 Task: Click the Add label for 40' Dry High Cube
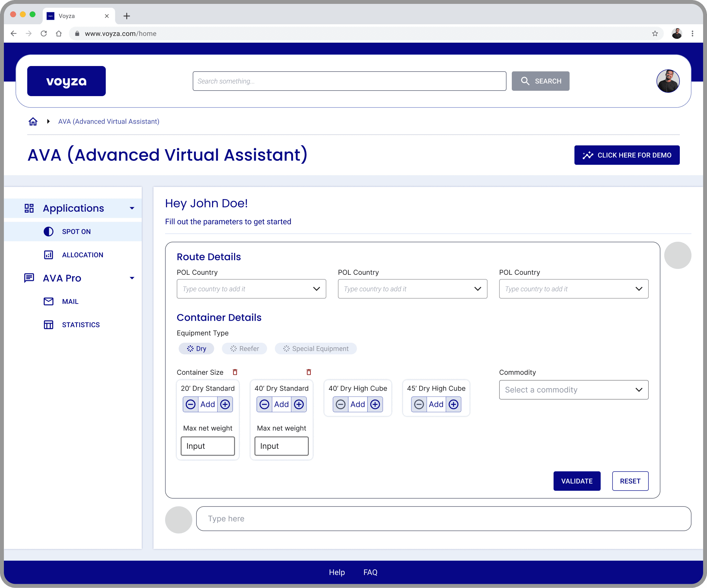coord(357,405)
